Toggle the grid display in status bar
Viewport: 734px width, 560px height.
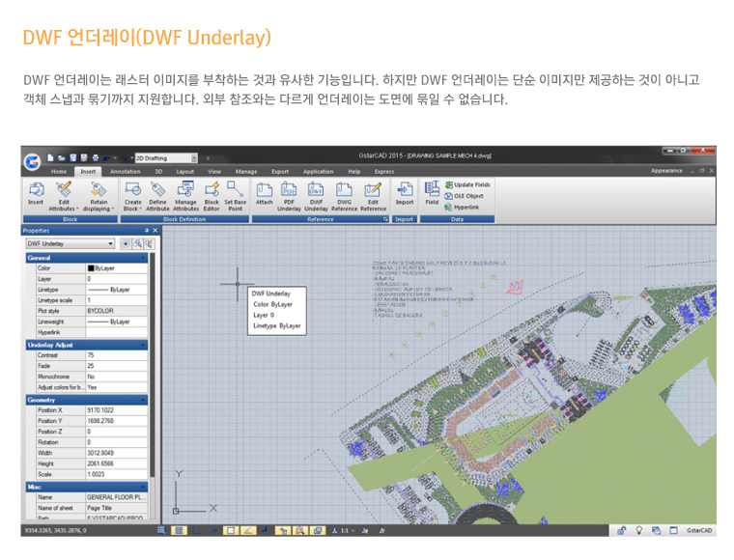tap(179, 530)
